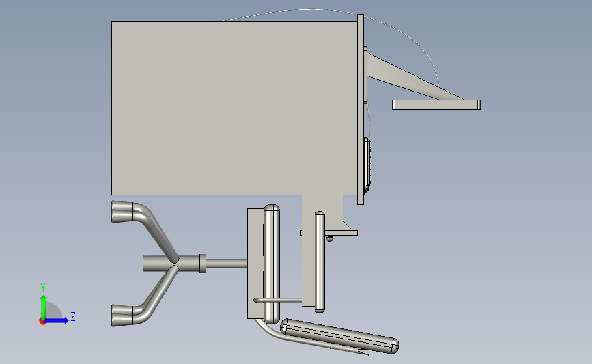Pick the upper flared pipe inlet
The height and width of the screenshot is (364, 592).
123,212
